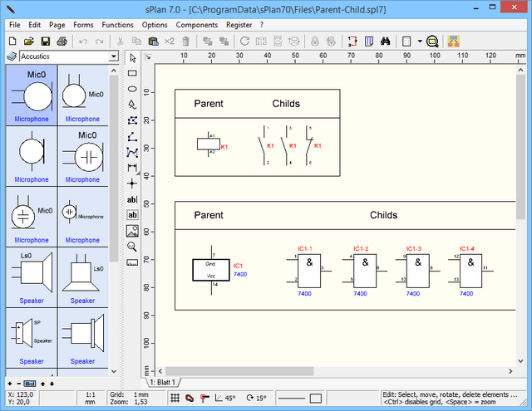Screen dimensions: 532x411
Task: Click the binoculars search icon
Action: coord(386,41)
